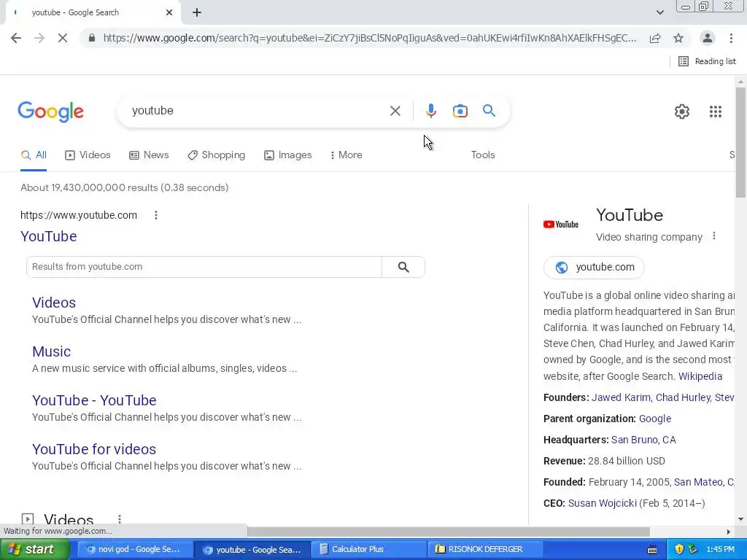Open the tab search dropdown chevron
This screenshot has width=747, height=560.
(x=659, y=12)
